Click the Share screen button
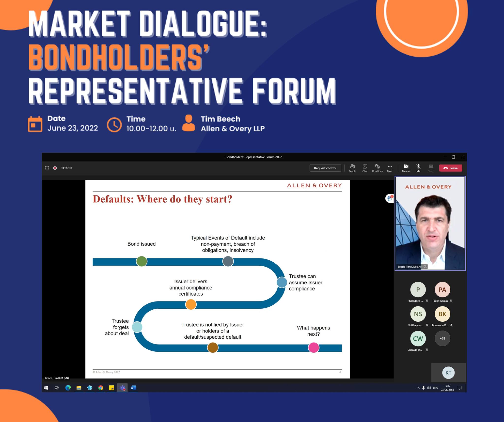Image resolution: width=504 pixels, height=422 pixels. coord(431,168)
